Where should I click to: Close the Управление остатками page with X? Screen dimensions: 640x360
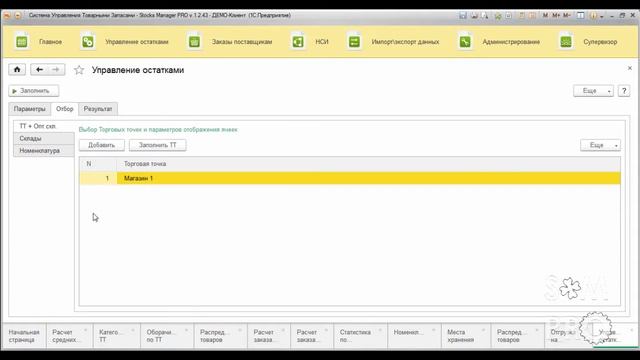(629, 68)
